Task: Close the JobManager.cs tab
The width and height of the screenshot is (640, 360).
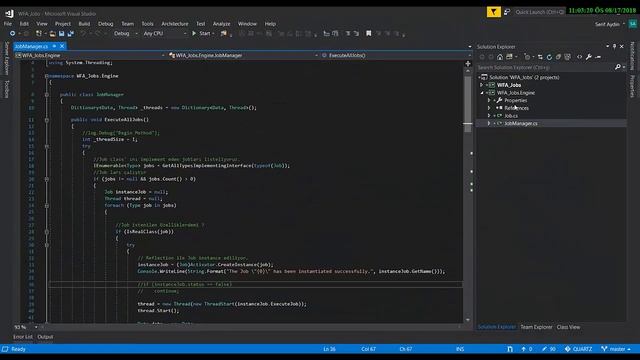Action: [x=62, y=46]
